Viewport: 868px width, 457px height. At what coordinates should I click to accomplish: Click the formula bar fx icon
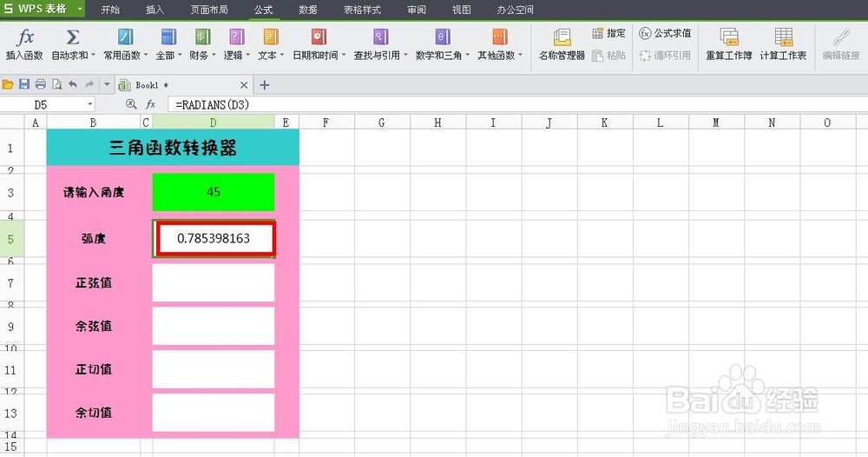coord(150,104)
